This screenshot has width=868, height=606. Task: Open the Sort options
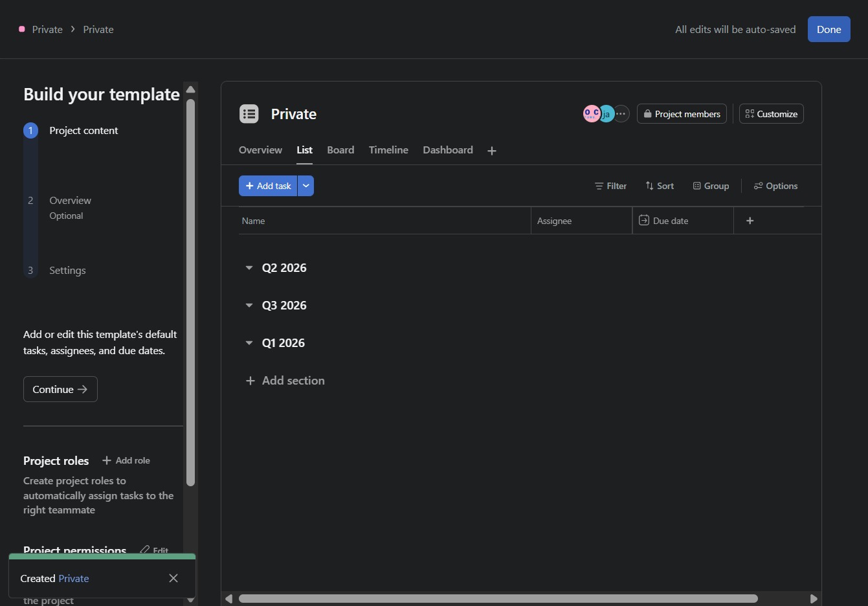[660, 186]
